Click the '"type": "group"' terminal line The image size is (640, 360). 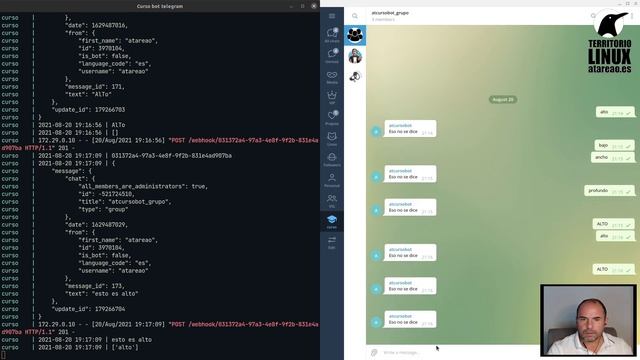click(x=103, y=209)
